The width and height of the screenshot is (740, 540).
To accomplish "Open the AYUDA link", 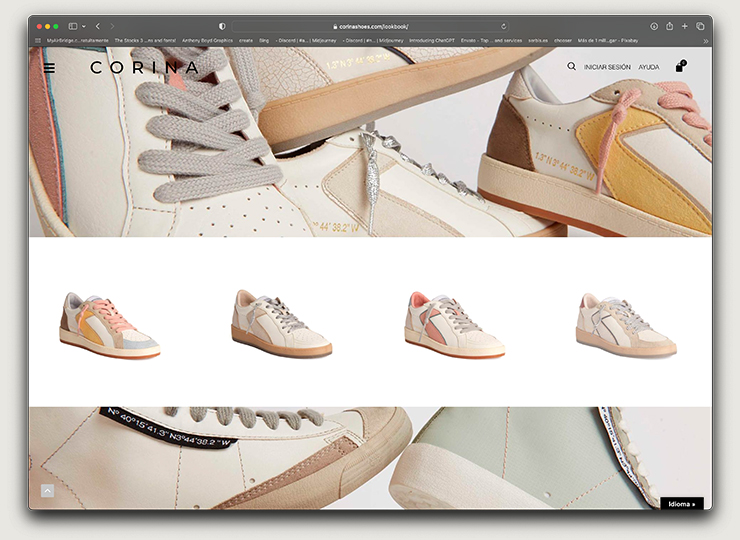I will pos(649,67).
